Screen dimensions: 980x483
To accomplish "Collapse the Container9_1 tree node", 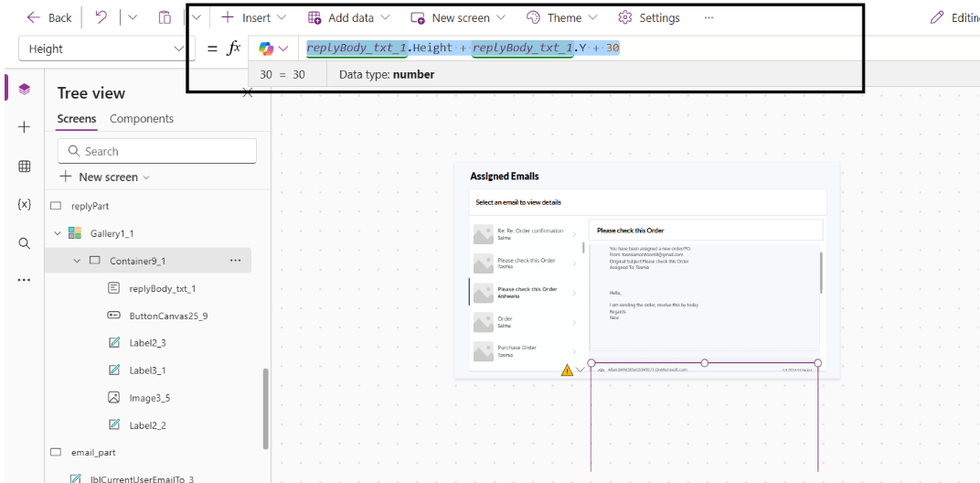I will (x=77, y=261).
